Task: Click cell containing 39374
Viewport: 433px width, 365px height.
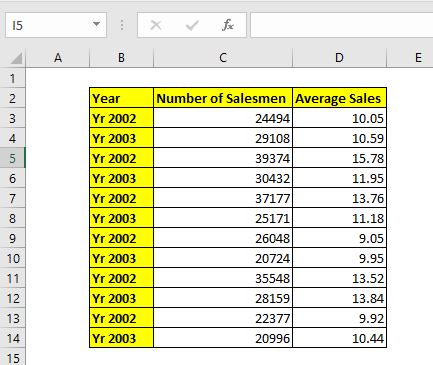Action: tap(223, 158)
